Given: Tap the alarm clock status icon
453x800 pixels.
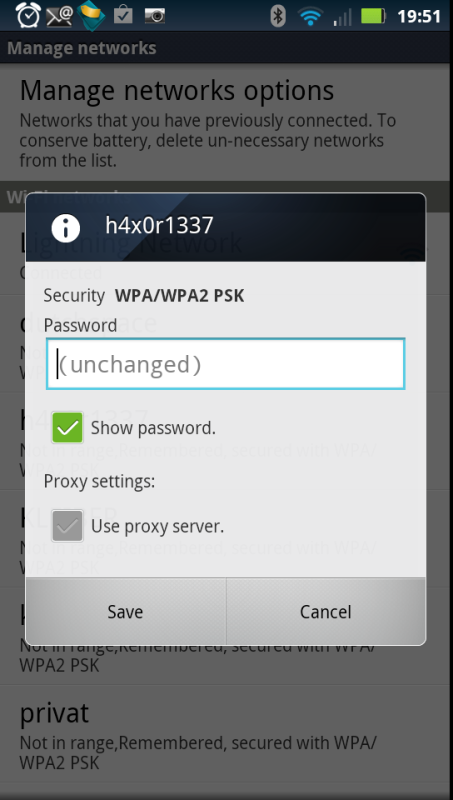Looking at the screenshot, I should 28,15.
